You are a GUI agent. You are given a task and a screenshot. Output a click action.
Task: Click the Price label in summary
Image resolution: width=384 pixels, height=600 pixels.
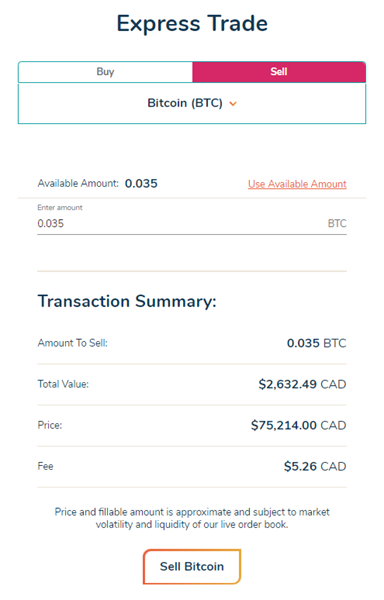pos(50,426)
